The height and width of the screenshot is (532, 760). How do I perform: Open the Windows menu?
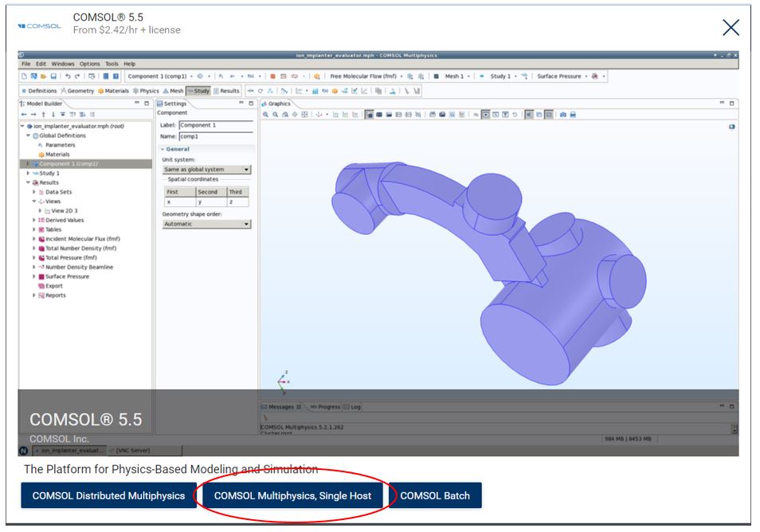point(63,64)
